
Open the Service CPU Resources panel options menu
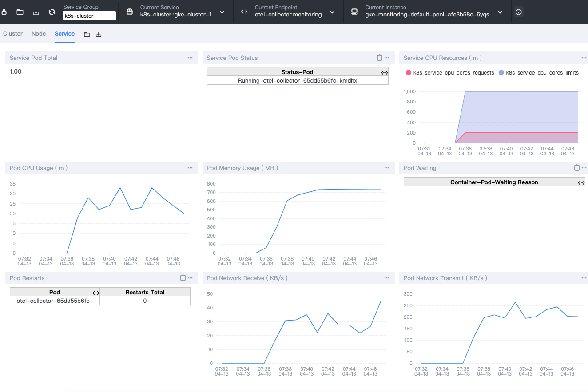pyautogui.click(x=584, y=58)
